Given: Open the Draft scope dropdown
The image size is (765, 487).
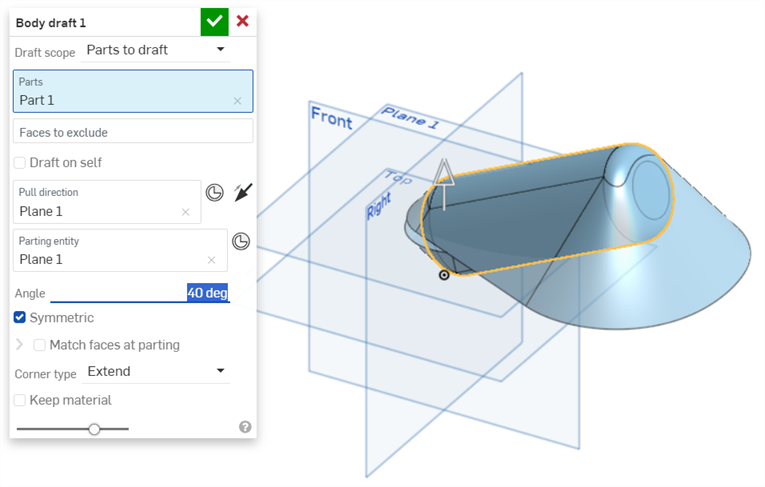Looking at the screenshot, I should 155,50.
